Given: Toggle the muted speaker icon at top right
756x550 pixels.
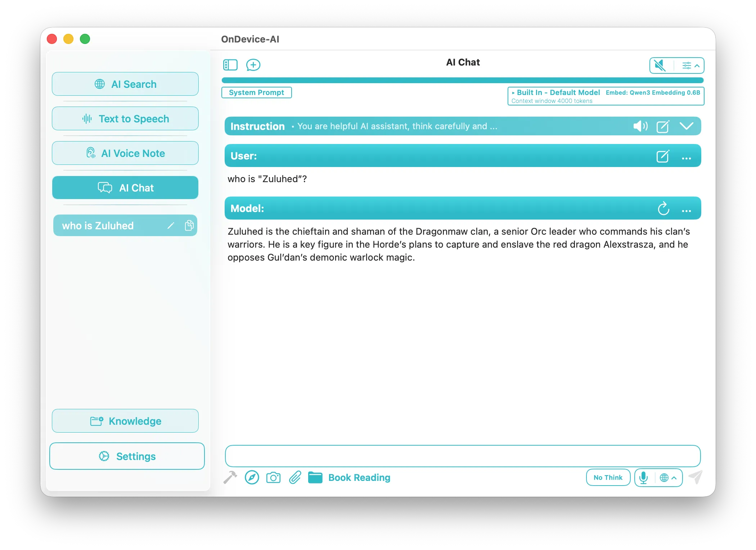Looking at the screenshot, I should [660, 66].
